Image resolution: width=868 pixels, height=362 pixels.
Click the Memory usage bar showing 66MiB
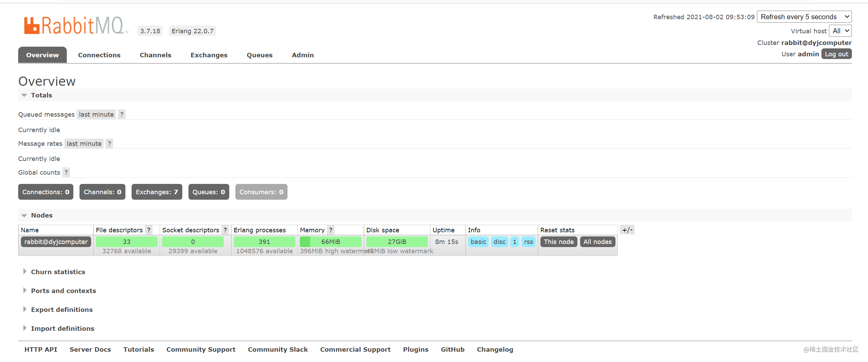coord(331,242)
